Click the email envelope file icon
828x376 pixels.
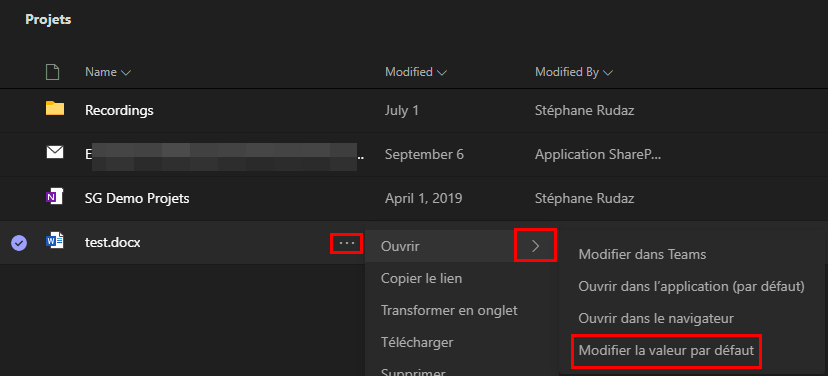tap(54, 153)
